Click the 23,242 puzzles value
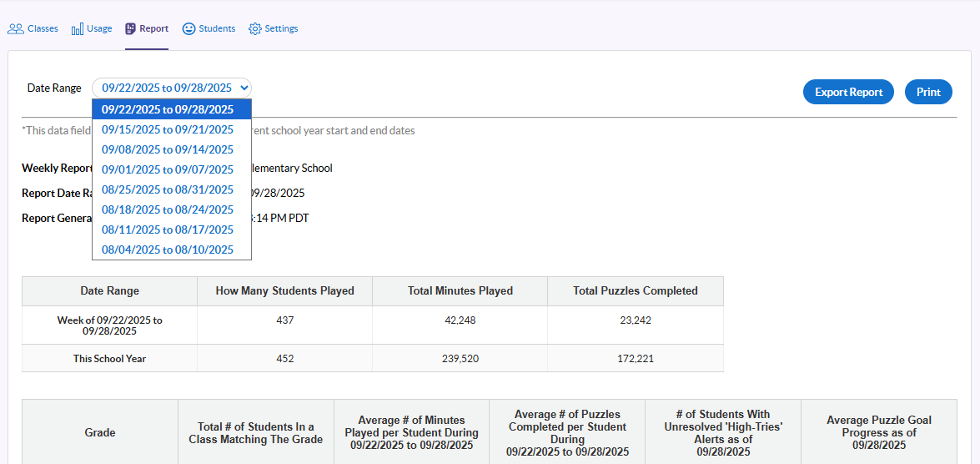Image resolution: width=980 pixels, height=464 pixels. point(636,320)
